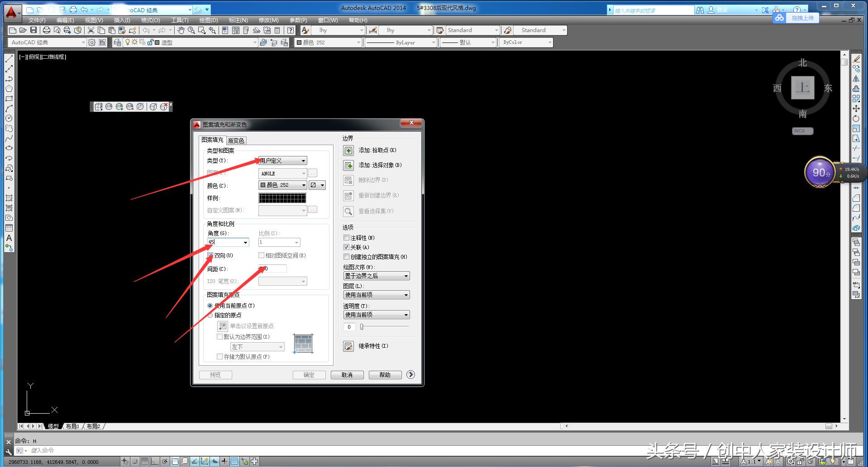Viewport: 868px width, 467px height.
Task: Select the 指定的原点 radio button
Action: click(x=210, y=315)
